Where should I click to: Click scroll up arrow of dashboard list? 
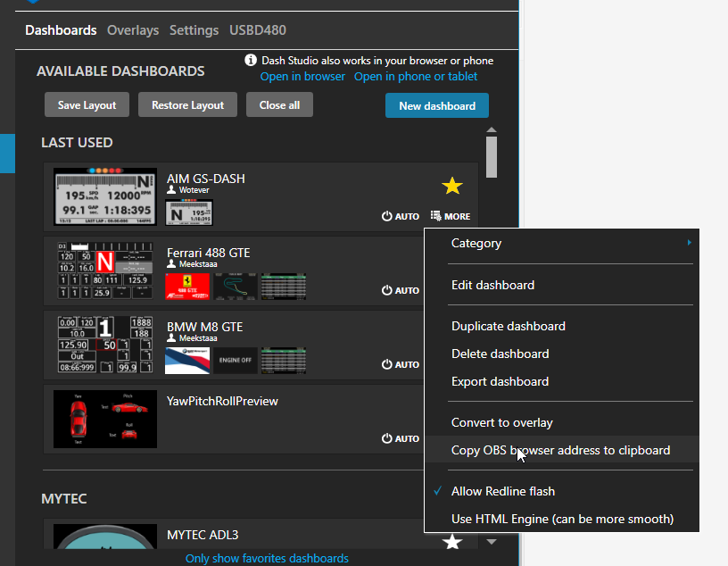pyautogui.click(x=492, y=129)
